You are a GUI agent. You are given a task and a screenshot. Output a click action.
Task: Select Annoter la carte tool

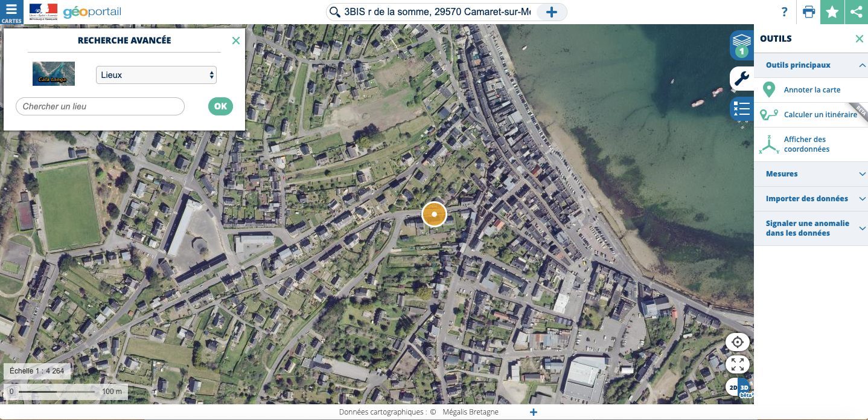pos(811,89)
